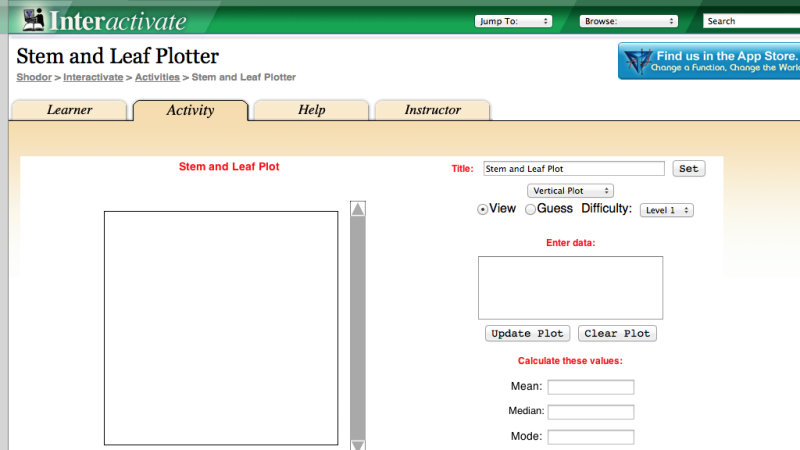Open the App Store banner
Screen dimensions: 800x450
(709, 61)
